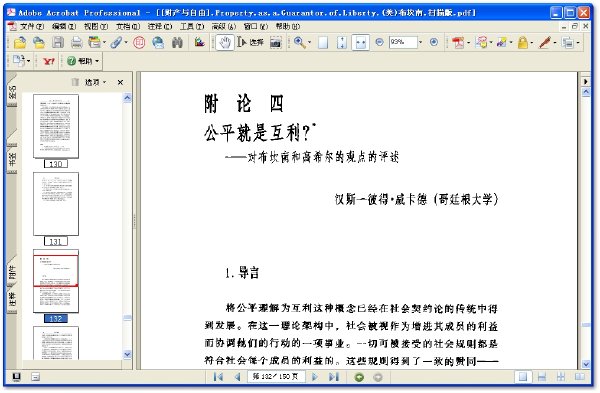
Task: Switch to the 签名 signatures side tab
Action: 12,92
